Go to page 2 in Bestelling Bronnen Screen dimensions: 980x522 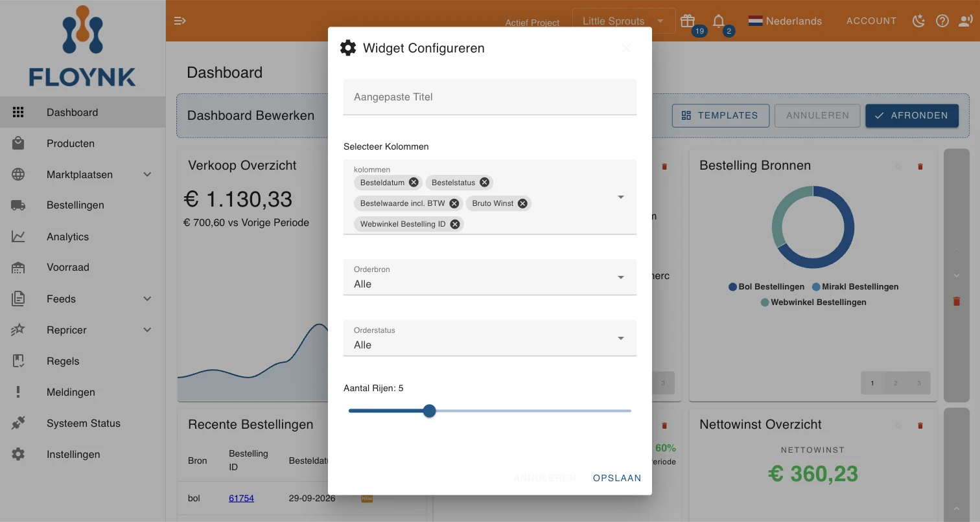tap(896, 383)
